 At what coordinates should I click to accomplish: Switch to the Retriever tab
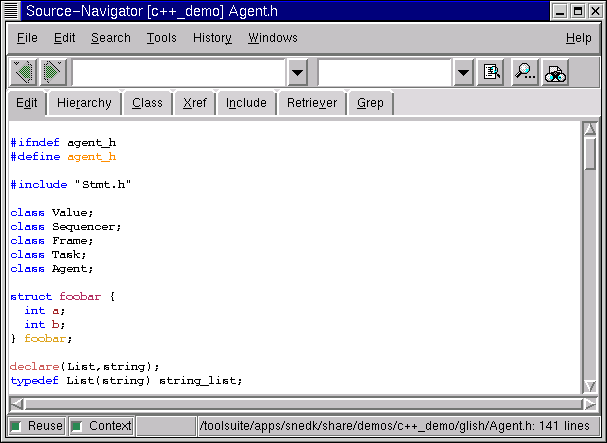tap(312, 103)
